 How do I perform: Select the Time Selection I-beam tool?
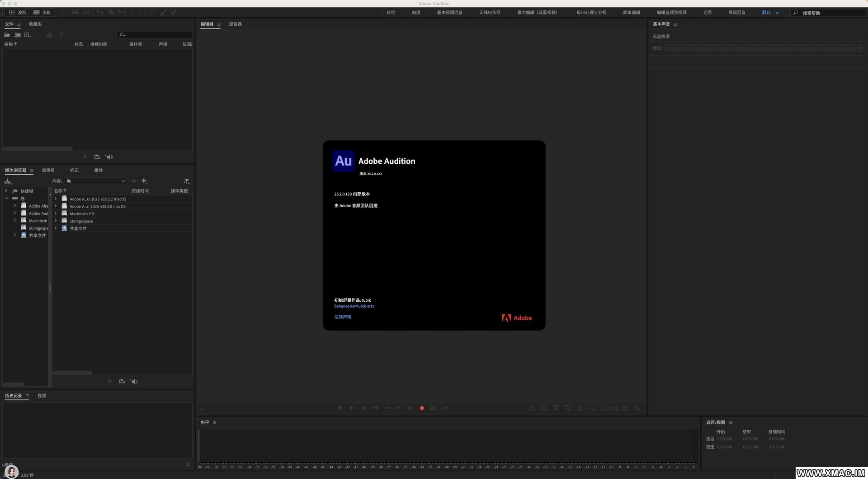tap(132, 12)
